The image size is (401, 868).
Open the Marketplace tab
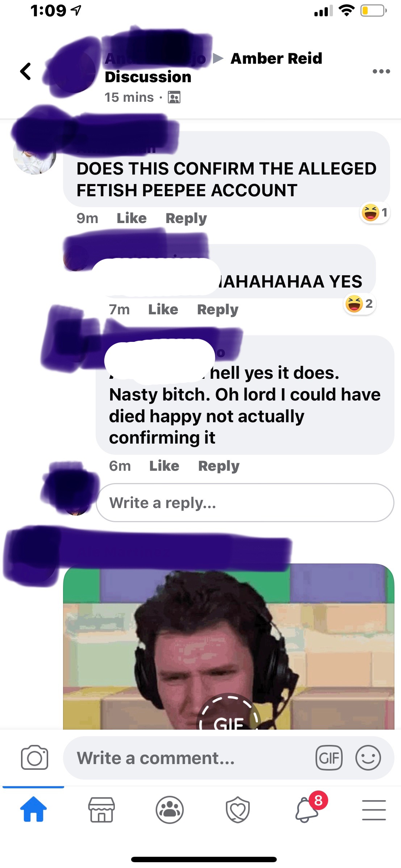[101, 809]
